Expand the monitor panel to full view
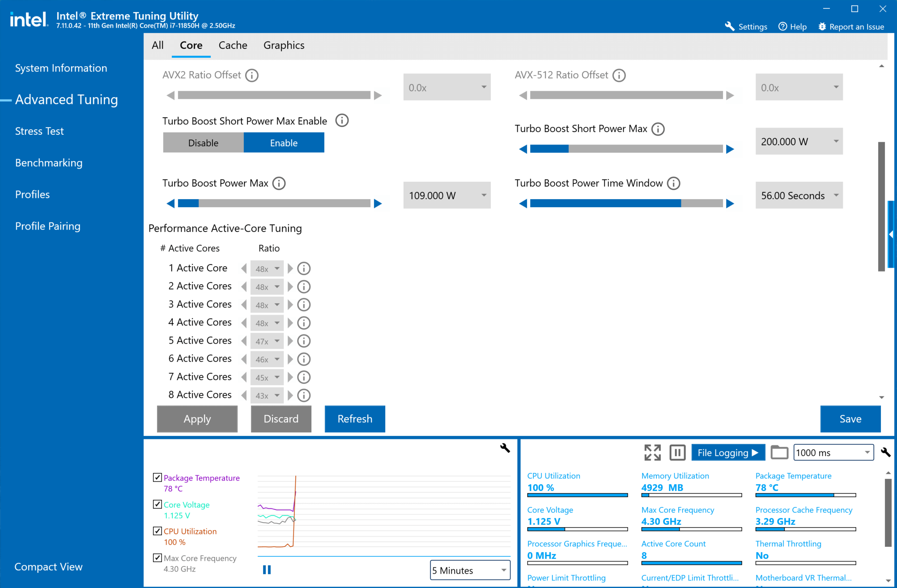The height and width of the screenshot is (588, 897). [652, 452]
